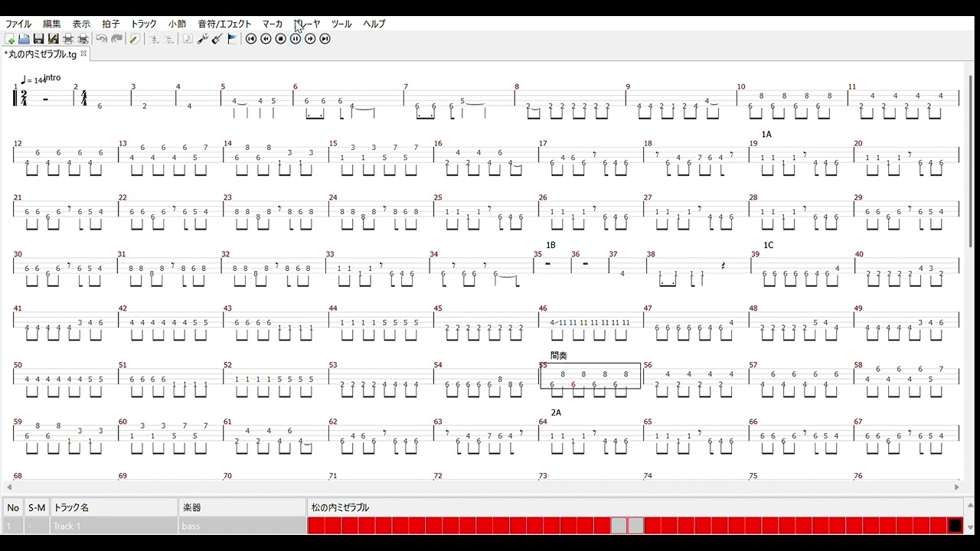Viewport: 980px width, 551px height.
Task: Click the selected measure 55 box
Action: (590, 376)
